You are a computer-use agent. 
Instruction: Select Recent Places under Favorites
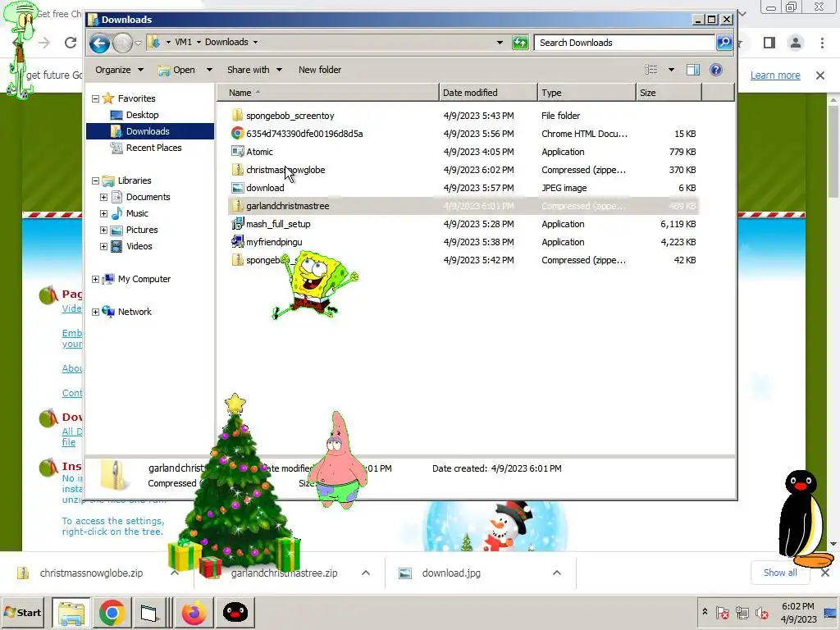(x=153, y=148)
